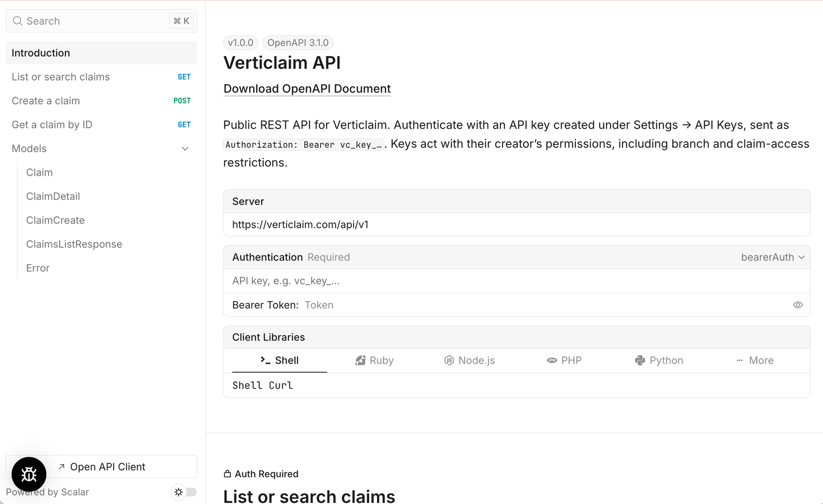This screenshot has width=823, height=504.
Task: Click the server URL https://verticlaim.com/api/v1
Action: (300, 225)
